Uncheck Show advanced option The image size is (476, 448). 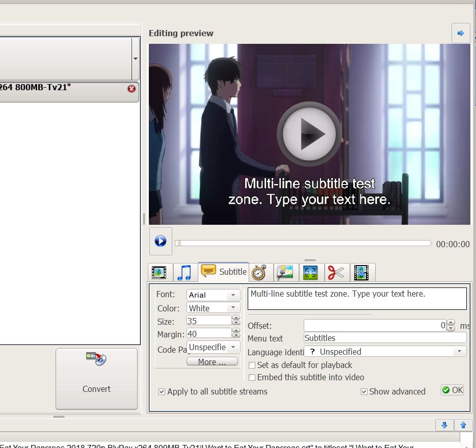pyautogui.click(x=364, y=391)
